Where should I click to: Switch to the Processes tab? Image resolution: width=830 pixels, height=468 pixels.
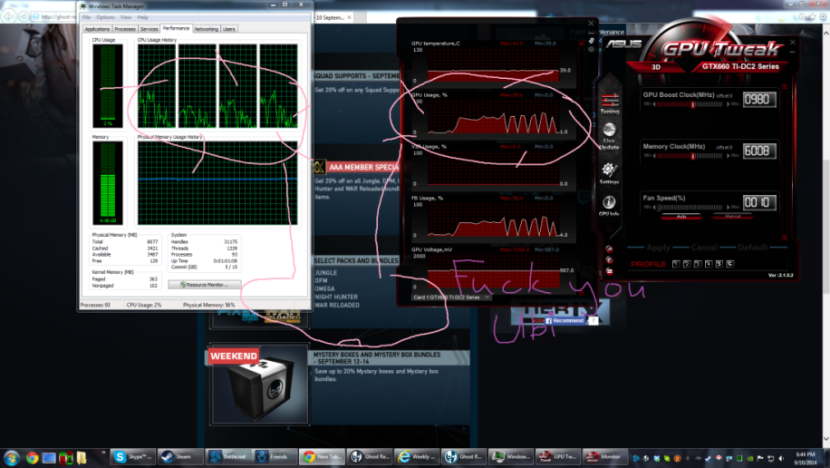click(125, 29)
